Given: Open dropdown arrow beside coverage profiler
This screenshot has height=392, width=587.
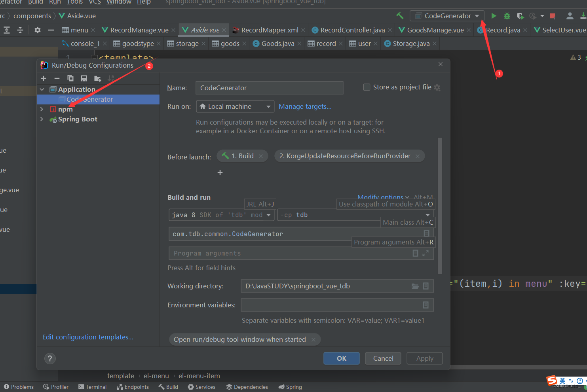Looking at the screenshot, I should click(x=542, y=16).
